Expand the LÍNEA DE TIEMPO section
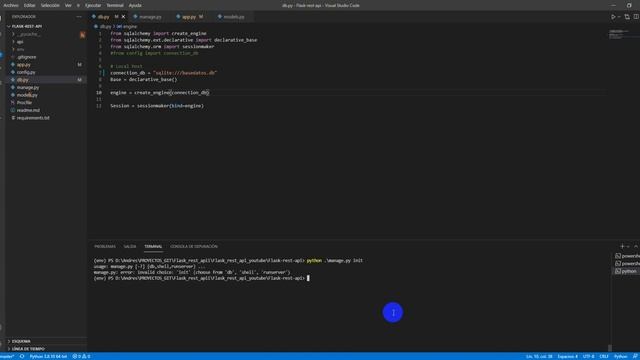The width and height of the screenshot is (640, 360). coord(28,349)
